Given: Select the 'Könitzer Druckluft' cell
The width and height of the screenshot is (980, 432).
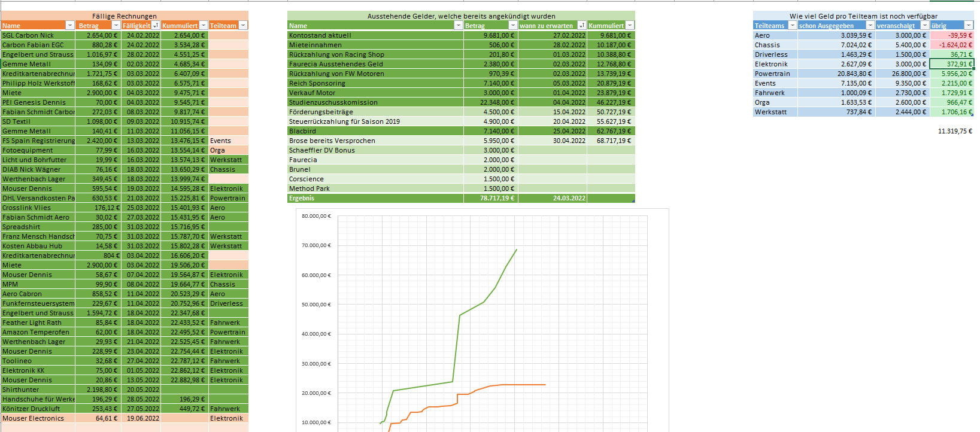Looking at the screenshot, I should click(x=38, y=409).
